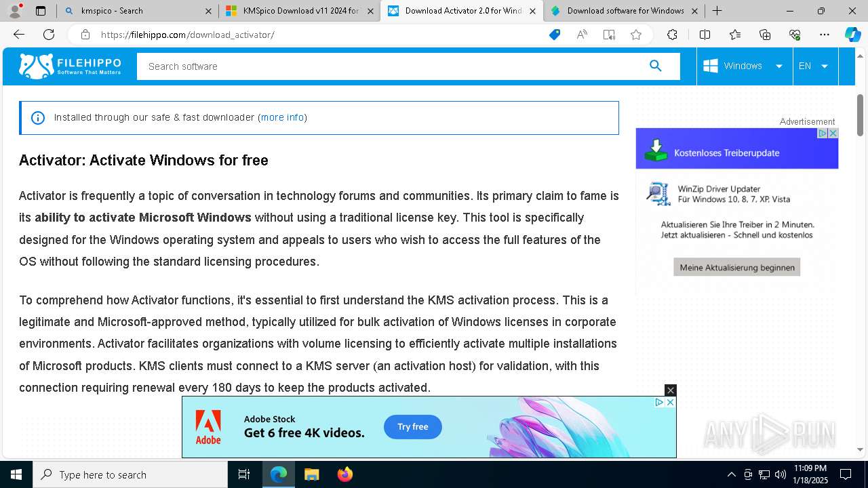
Task: Click the 'more info' link
Action: coord(282,117)
